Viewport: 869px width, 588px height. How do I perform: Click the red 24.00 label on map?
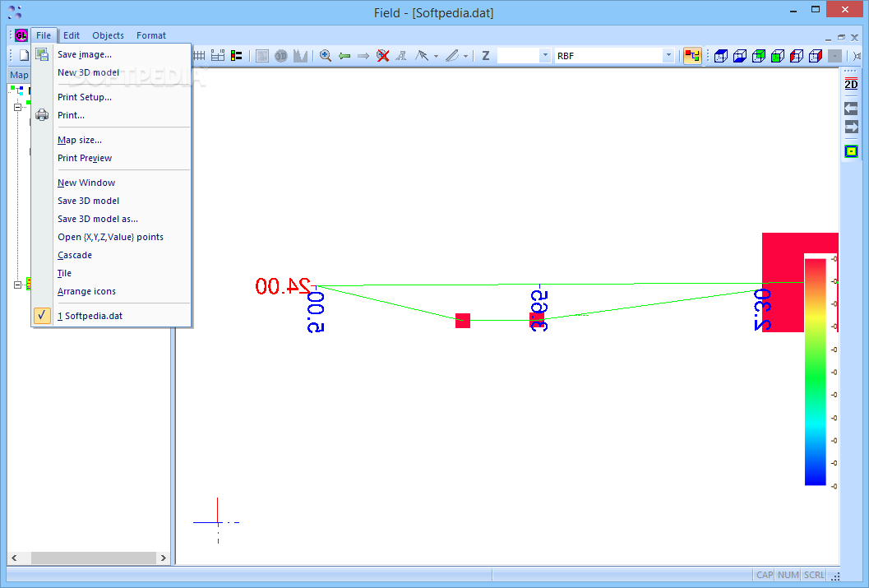tap(283, 286)
